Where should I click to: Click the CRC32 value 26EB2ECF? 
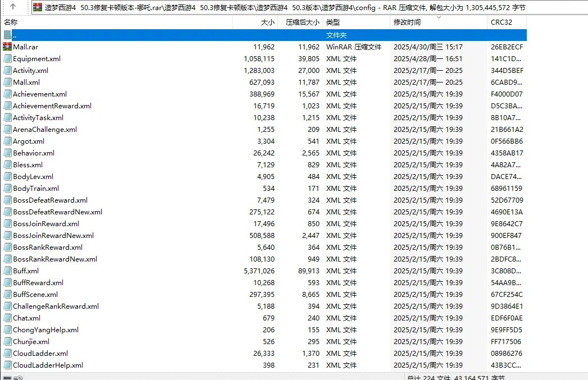pos(507,47)
